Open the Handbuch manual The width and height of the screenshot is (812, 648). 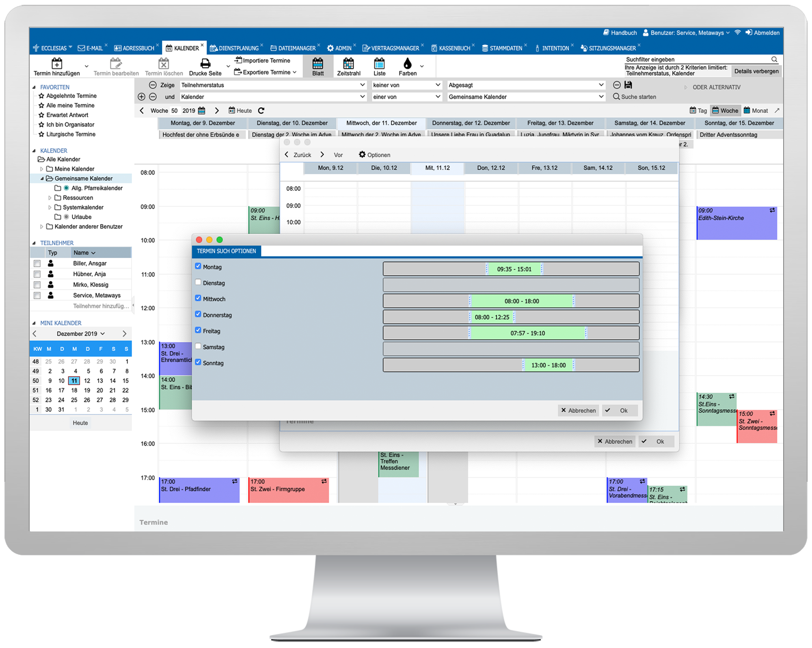pos(620,33)
